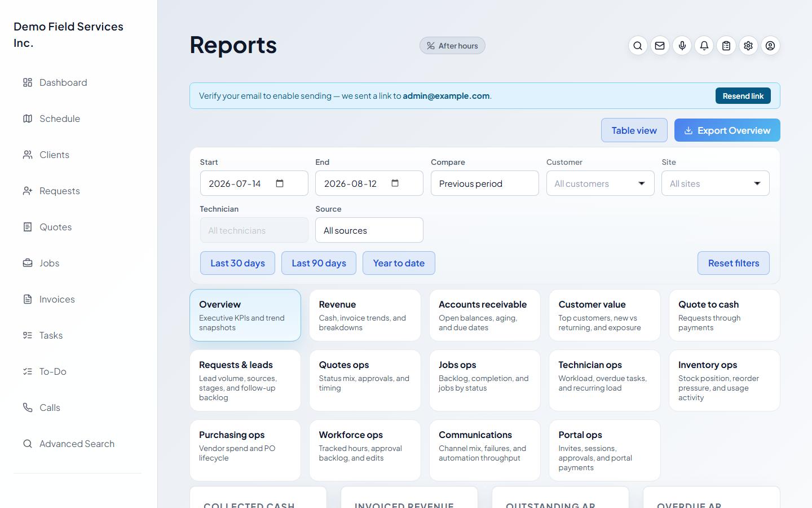
Task: Open Portal ops report
Action: (604, 450)
